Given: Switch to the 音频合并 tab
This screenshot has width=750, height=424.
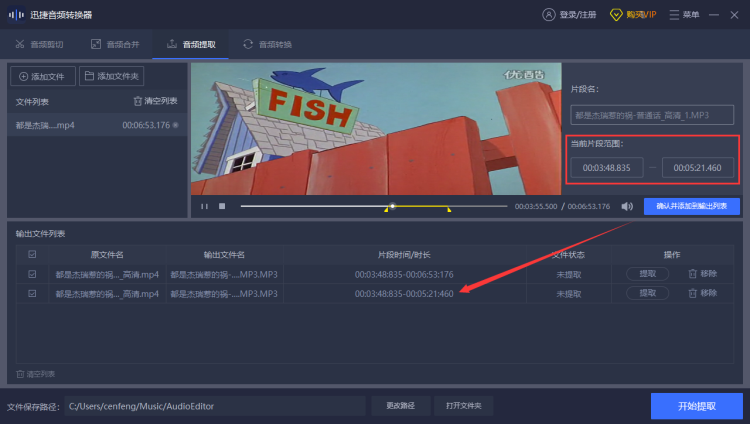Looking at the screenshot, I should pos(115,45).
